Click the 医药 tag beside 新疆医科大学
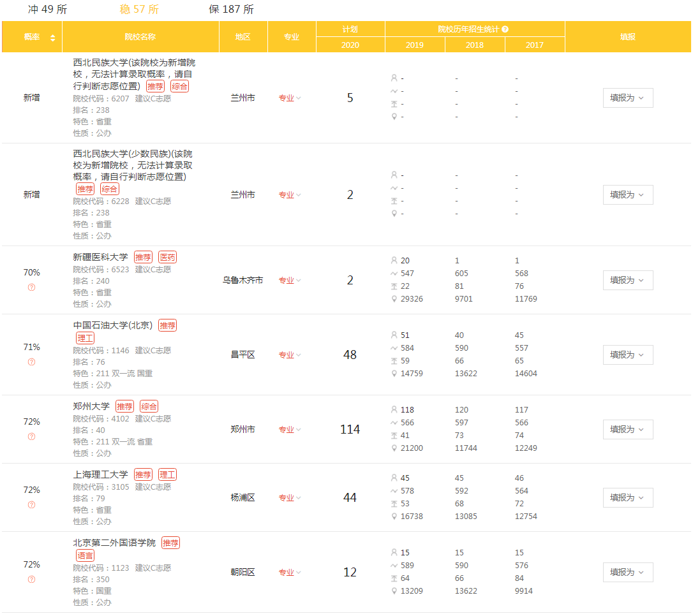Image resolution: width=693 pixels, height=616 pixels. (167, 258)
